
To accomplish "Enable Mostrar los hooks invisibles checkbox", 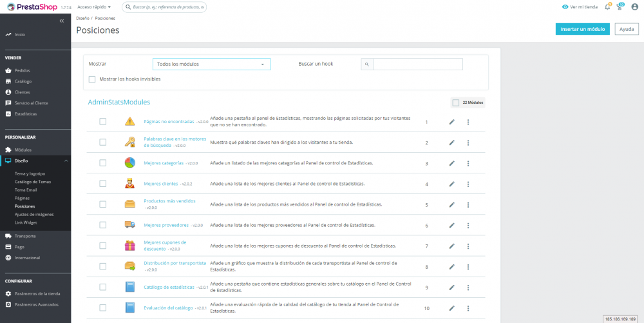I will click(x=92, y=79).
